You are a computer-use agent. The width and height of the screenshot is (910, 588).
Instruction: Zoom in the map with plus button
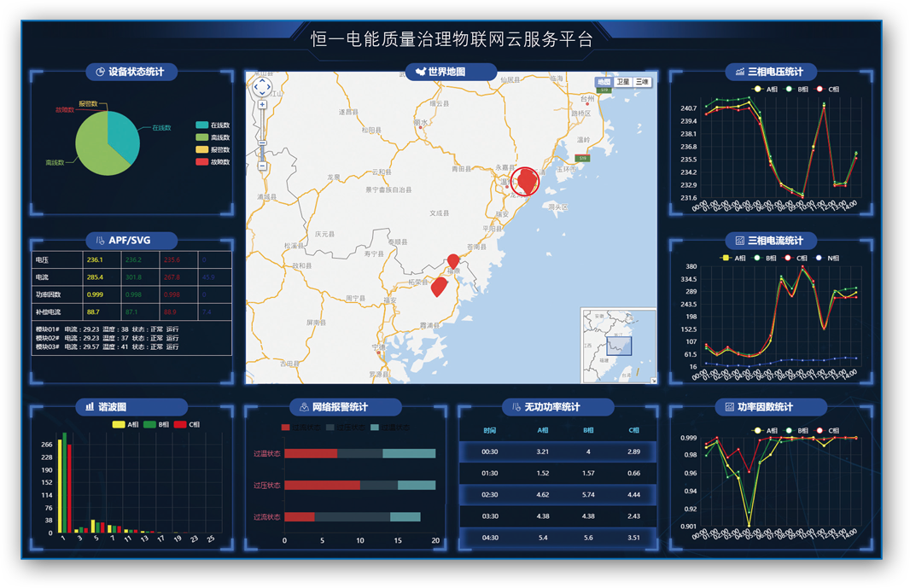(x=262, y=105)
